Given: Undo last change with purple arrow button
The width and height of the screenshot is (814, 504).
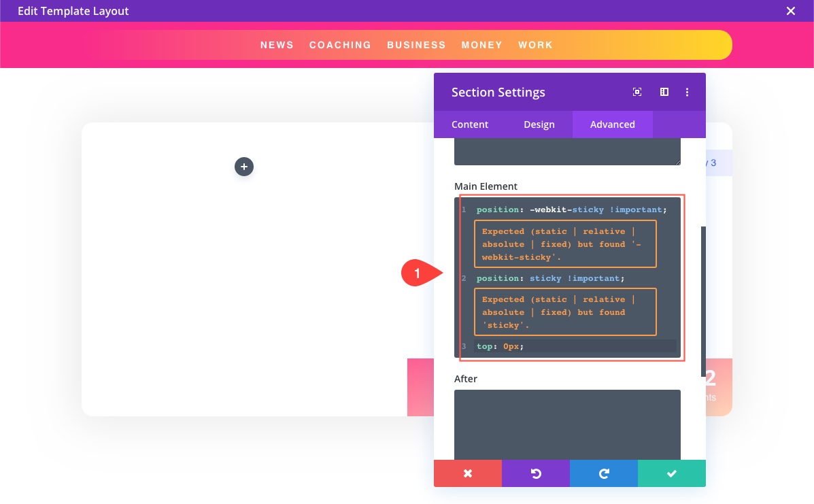Looking at the screenshot, I should [x=536, y=473].
